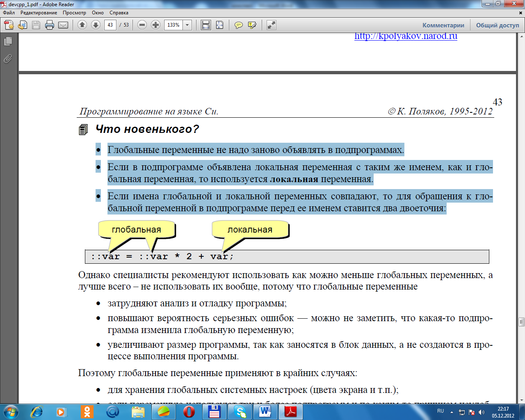The image size is (525, 420).
Task: Add a sticky note comment
Action: [x=238, y=25]
